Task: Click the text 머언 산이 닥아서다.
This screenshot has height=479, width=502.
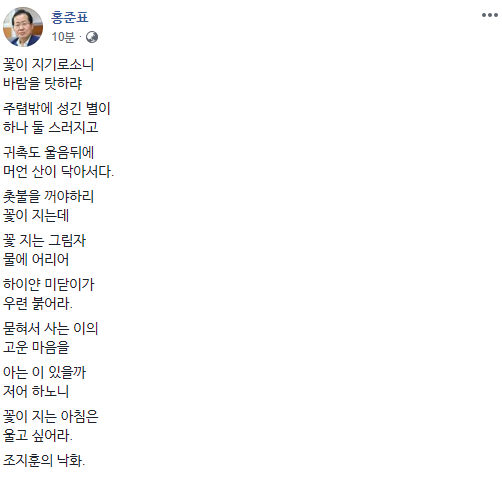Action: pos(58,171)
